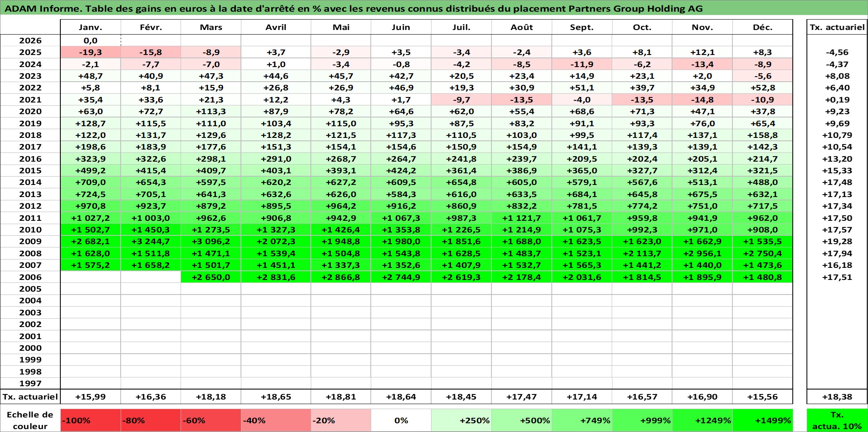Select the 0% white color scale swatch
Image resolution: width=868 pixels, height=432 pixels.
click(x=401, y=420)
